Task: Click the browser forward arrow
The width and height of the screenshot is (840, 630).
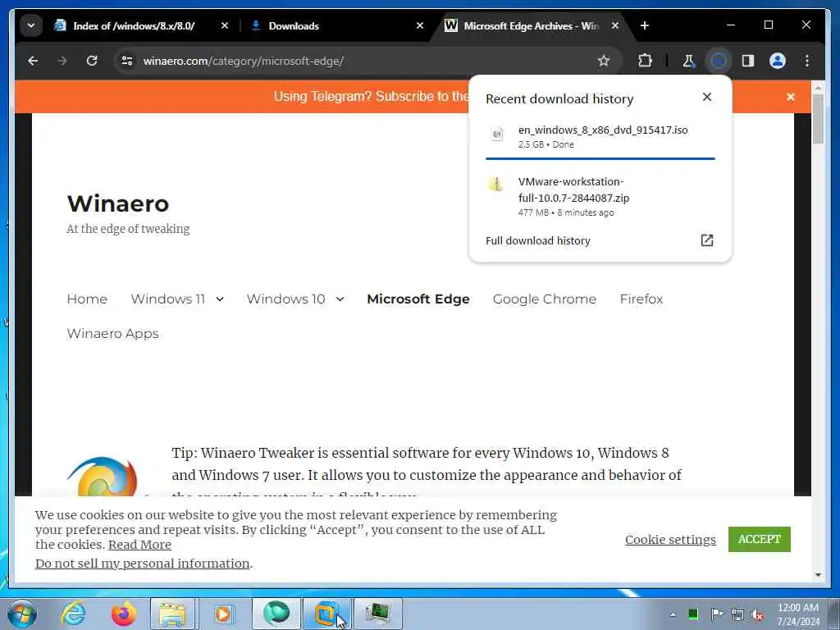Action: pyautogui.click(x=62, y=61)
